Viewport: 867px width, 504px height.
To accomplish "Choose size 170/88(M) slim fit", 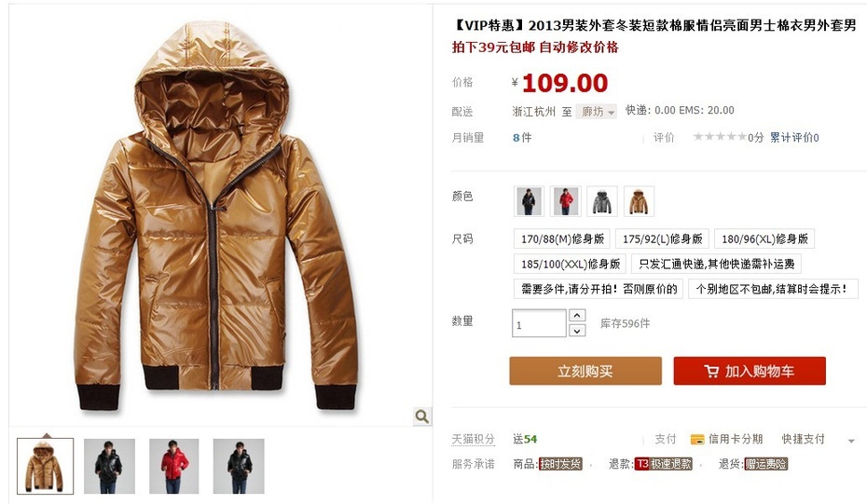I will click(562, 238).
